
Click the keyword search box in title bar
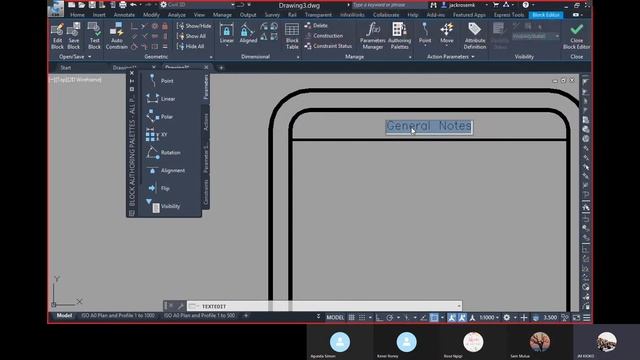[x=389, y=5]
